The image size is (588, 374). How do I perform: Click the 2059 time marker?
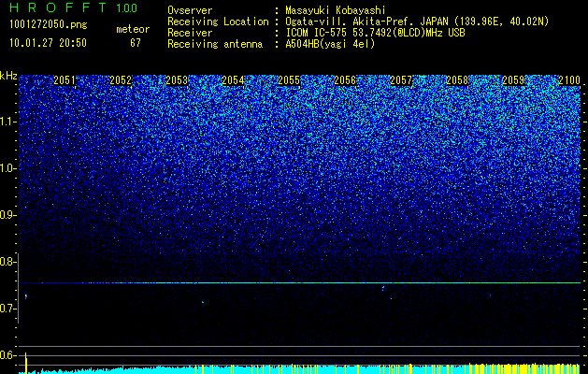[513, 80]
